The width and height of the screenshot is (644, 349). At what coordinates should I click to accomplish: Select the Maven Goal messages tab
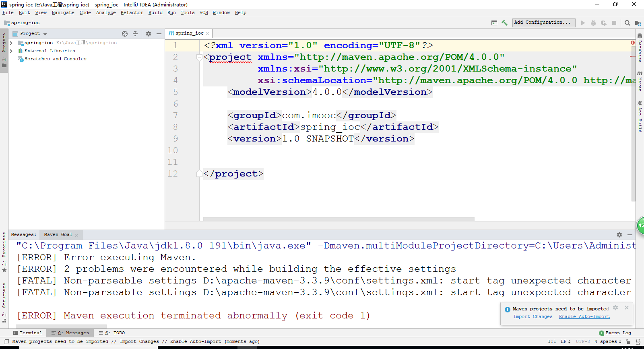tap(58, 235)
